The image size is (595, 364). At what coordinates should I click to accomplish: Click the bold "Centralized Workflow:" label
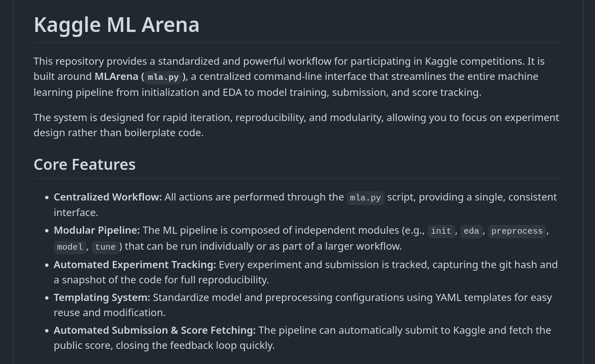108,197
